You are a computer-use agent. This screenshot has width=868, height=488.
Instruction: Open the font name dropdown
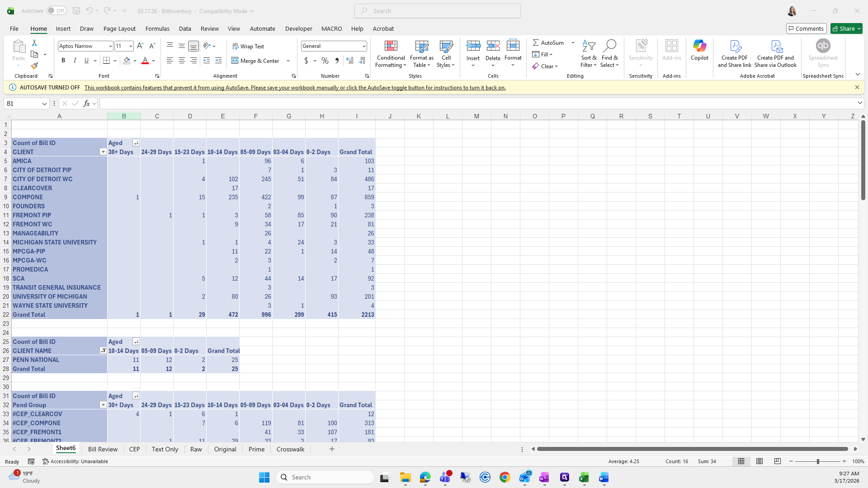click(x=110, y=46)
